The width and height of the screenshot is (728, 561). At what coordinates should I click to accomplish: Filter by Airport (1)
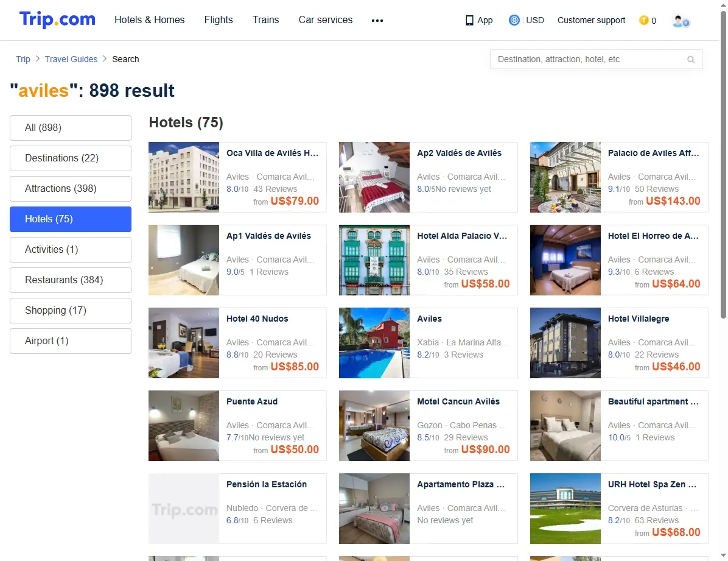(71, 340)
